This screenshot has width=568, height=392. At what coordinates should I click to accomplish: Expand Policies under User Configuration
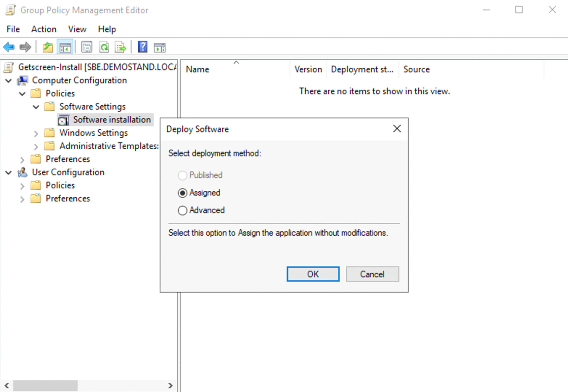[22, 186]
